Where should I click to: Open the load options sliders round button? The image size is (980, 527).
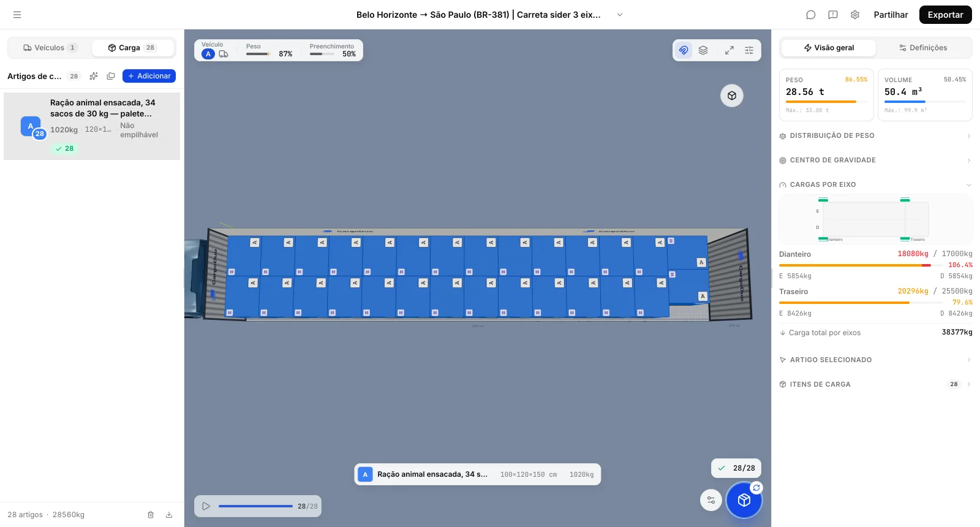[711, 500]
